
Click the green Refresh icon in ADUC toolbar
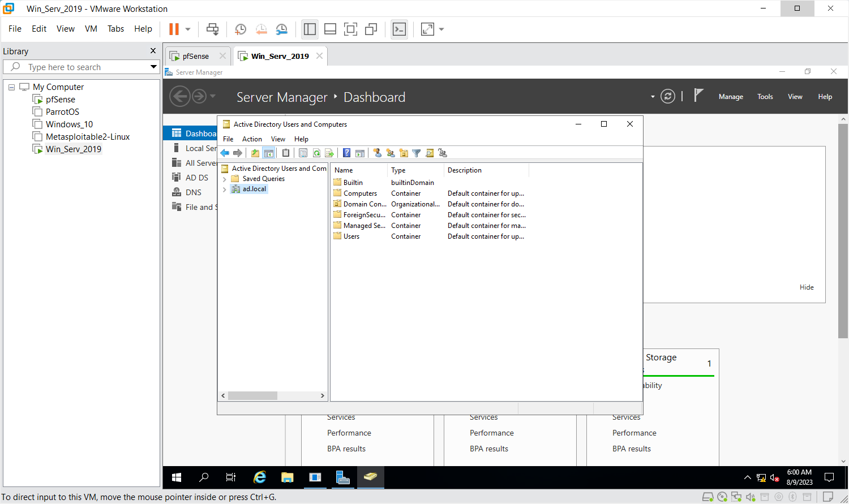(x=316, y=153)
